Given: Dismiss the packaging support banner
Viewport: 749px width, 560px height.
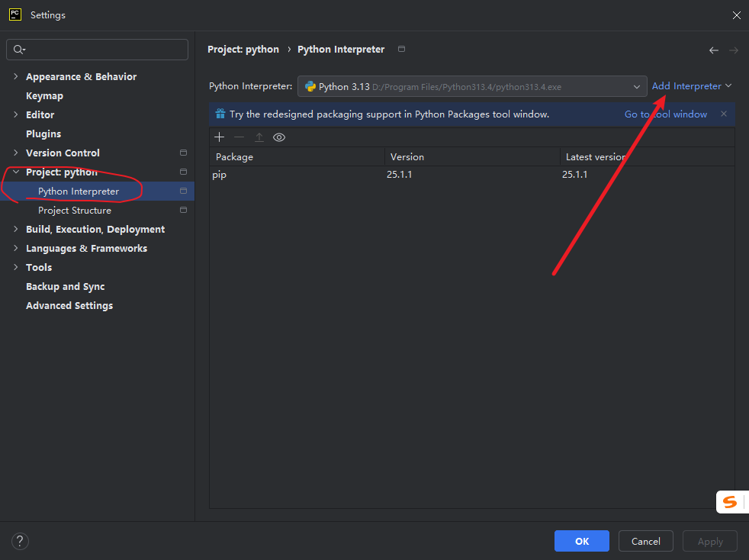Looking at the screenshot, I should tap(724, 114).
